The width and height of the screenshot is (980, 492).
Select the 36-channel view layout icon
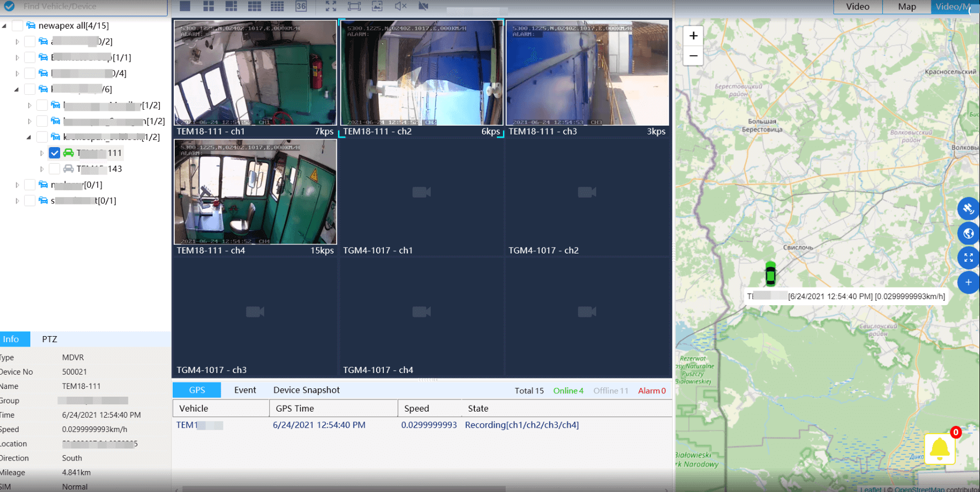[x=301, y=6]
